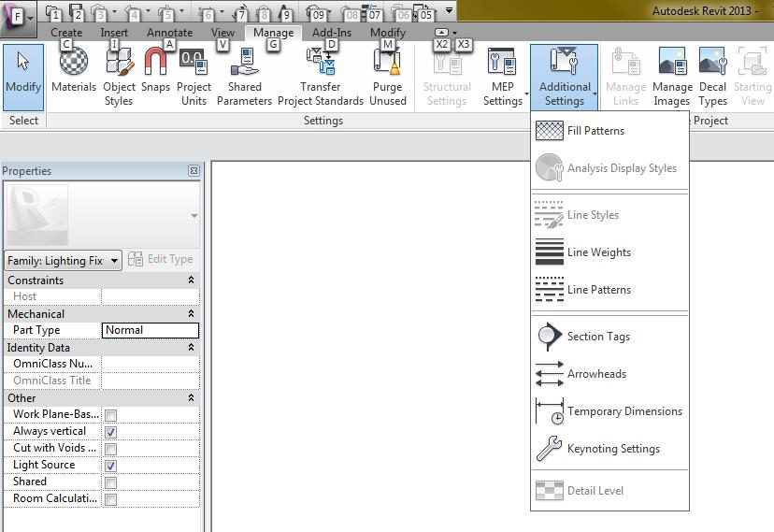Close the Properties palette
Image resolution: width=774 pixels, height=532 pixels.
[x=193, y=171]
